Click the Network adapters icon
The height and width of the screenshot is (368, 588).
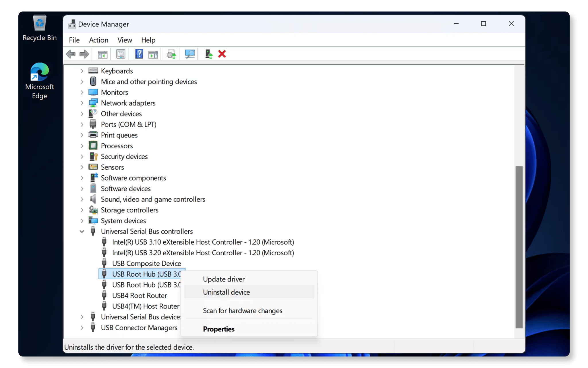93,103
